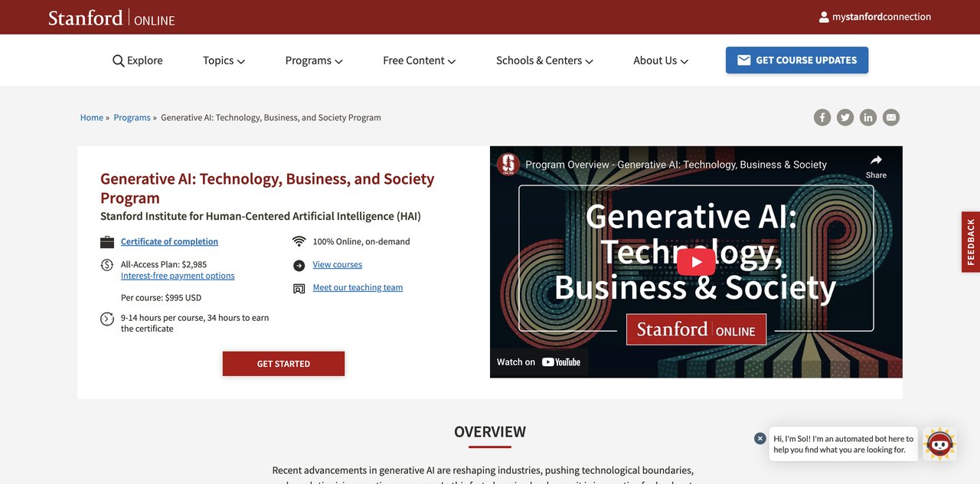Share the page on LinkedIn
980x484 pixels.
[868, 117]
